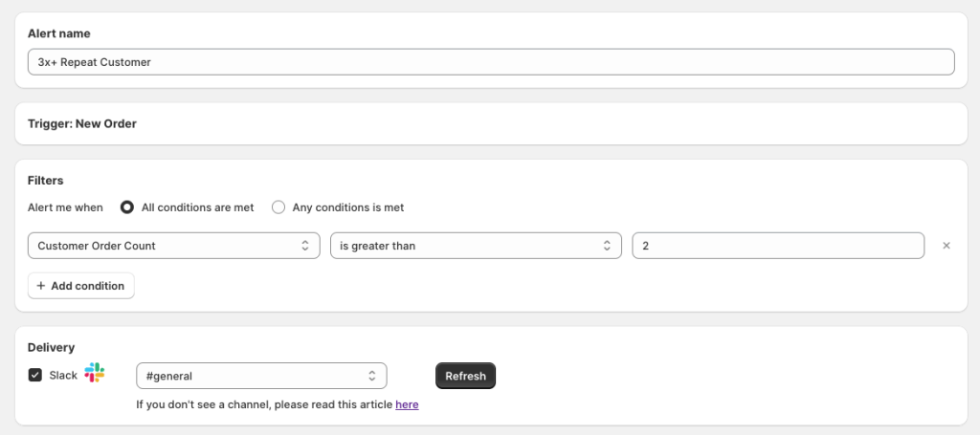Click the plus icon in Add condition
Image resolution: width=980 pixels, height=435 pixels.
41,286
